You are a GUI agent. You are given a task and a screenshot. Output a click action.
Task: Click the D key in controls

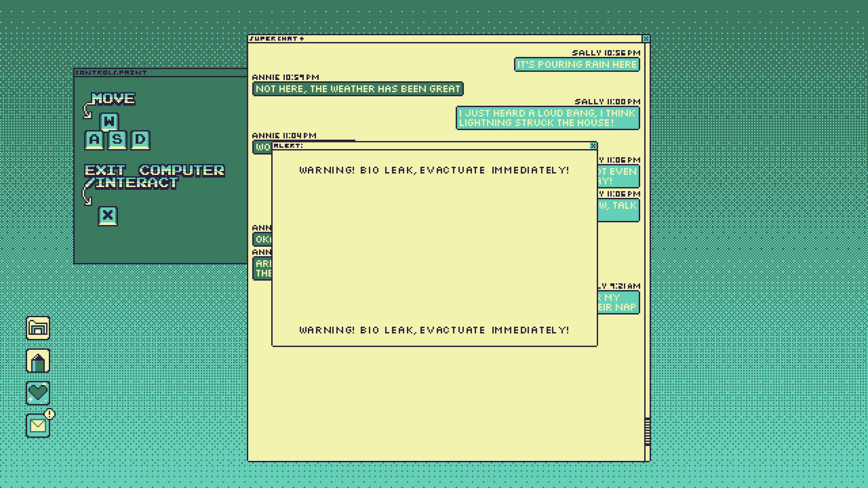(140, 140)
